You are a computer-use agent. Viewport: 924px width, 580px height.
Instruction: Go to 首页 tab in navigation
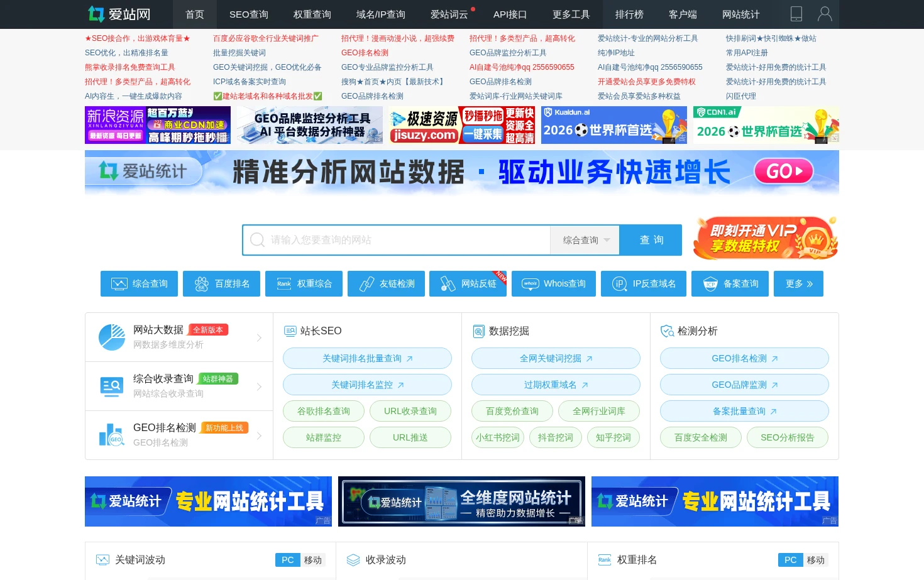tap(195, 14)
